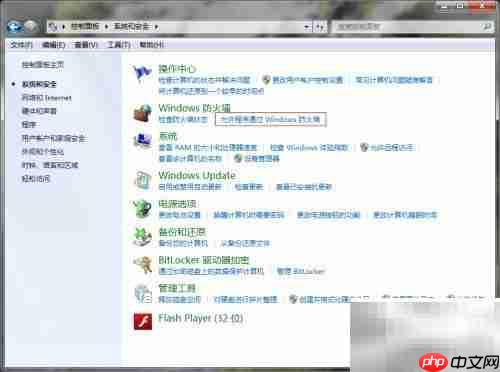Click the shield icon beside 创建并格式化硬盘分区
500x372 pixels.
point(293,299)
